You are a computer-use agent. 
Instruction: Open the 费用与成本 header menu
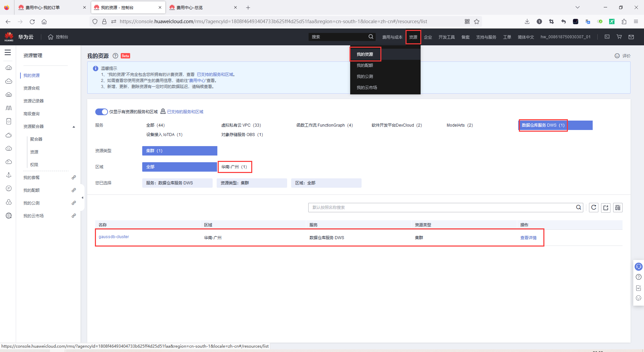click(x=392, y=37)
